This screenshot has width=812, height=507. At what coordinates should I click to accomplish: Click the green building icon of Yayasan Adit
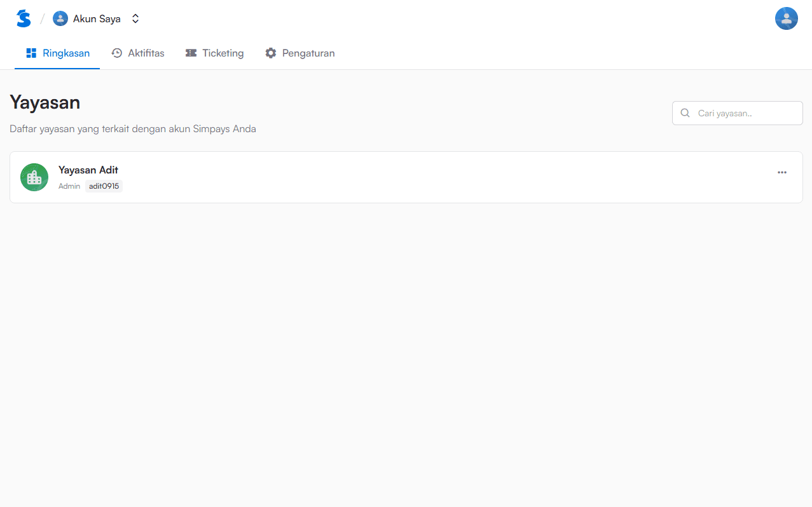coord(34,177)
